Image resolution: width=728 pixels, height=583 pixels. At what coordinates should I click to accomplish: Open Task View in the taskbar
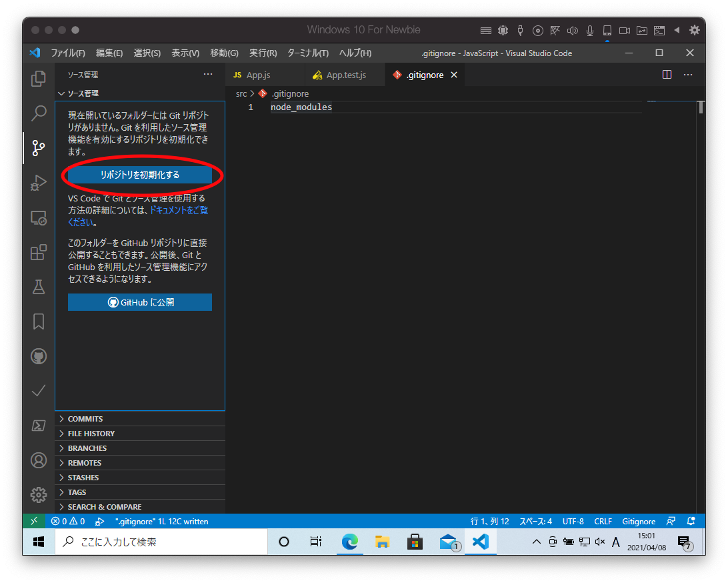(316, 542)
